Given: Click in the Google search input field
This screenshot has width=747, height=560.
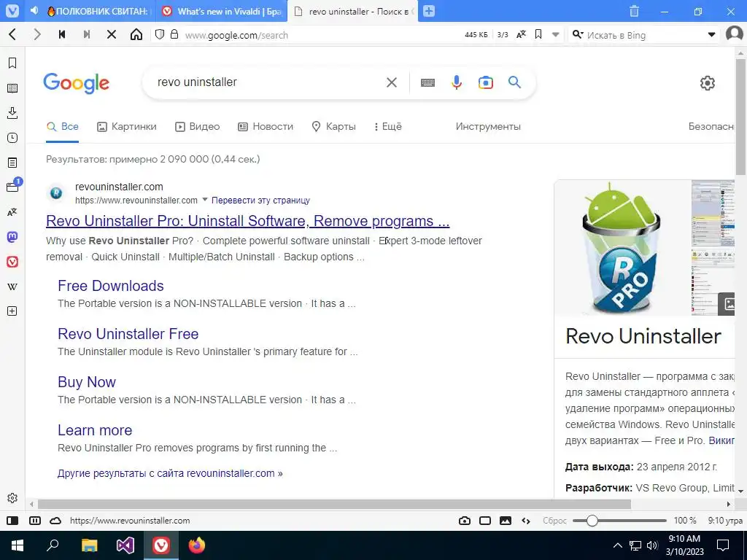Looking at the screenshot, I should tap(267, 82).
